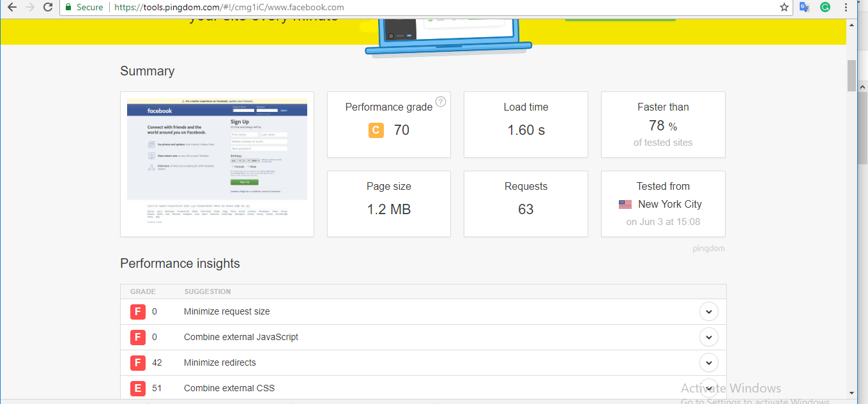Go back using the browser back arrow
Screen dimensions: 868x404
[11, 7]
